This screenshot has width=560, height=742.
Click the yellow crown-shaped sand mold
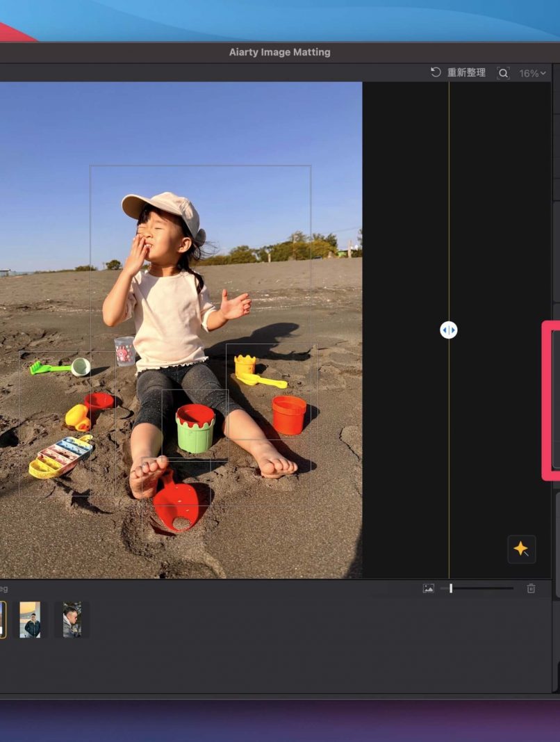click(x=245, y=364)
